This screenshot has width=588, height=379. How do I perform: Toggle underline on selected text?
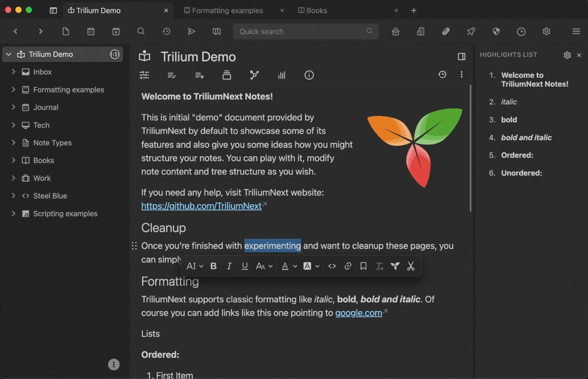[x=245, y=266]
